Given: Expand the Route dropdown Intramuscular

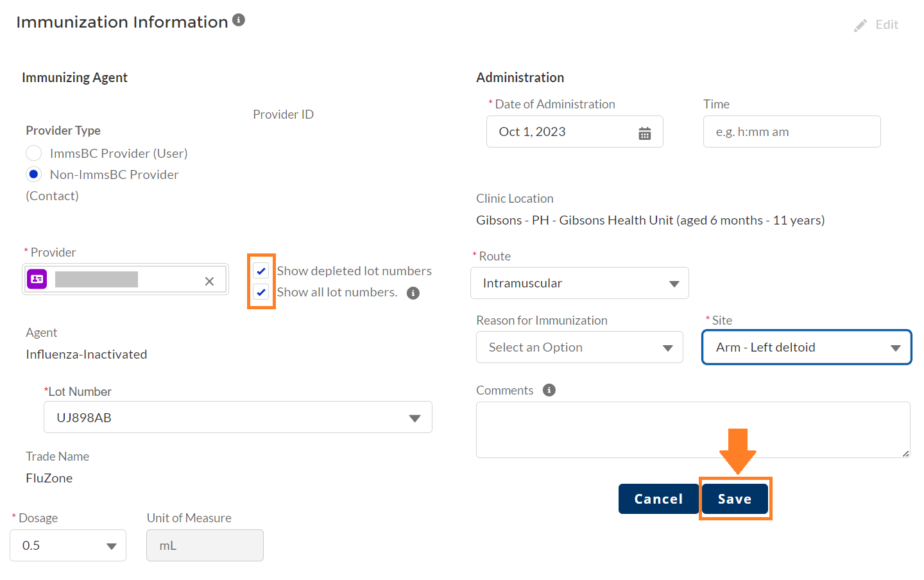Looking at the screenshot, I should (x=579, y=283).
